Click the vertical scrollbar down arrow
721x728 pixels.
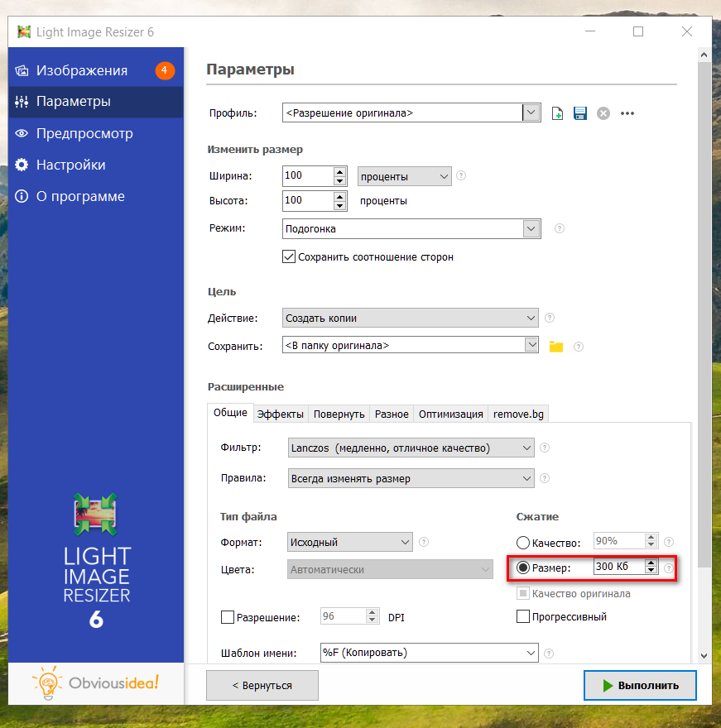[704, 656]
